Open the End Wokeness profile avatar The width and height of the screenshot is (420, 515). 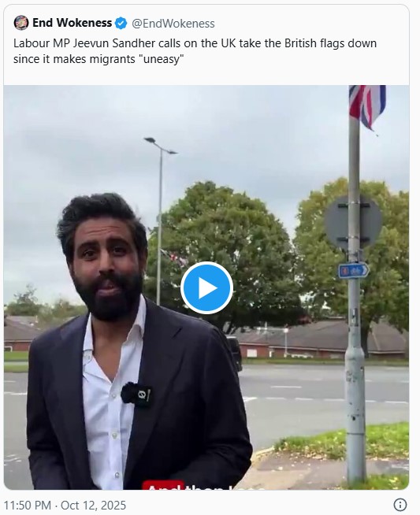[21, 23]
